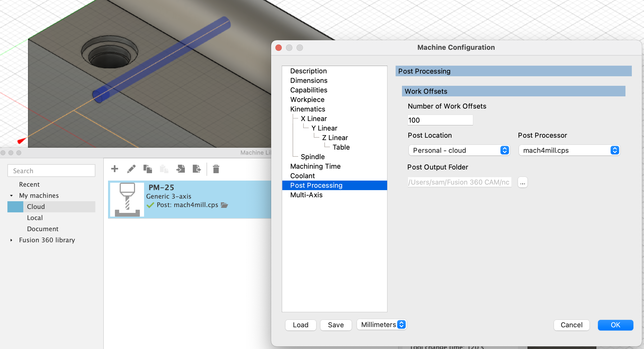The height and width of the screenshot is (349, 644).
Task: Confirm machine settings with OK
Action: point(615,325)
